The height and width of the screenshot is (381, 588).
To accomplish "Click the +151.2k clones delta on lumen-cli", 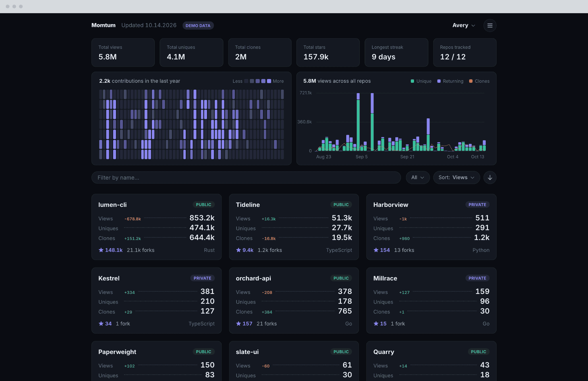I will 133,238.
